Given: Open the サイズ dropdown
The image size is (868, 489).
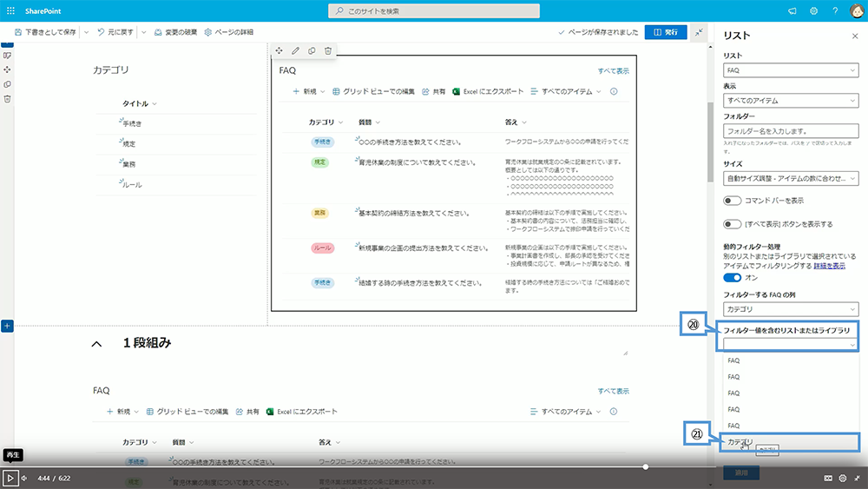Looking at the screenshot, I should tap(791, 178).
